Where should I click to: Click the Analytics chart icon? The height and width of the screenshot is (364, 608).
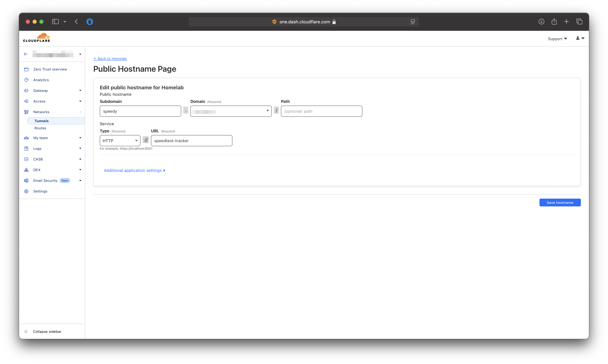(x=26, y=80)
